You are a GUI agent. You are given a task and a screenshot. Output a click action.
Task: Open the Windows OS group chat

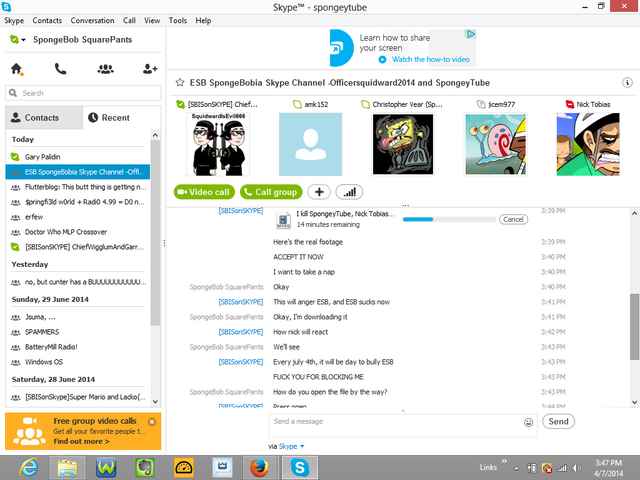click(78, 362)
